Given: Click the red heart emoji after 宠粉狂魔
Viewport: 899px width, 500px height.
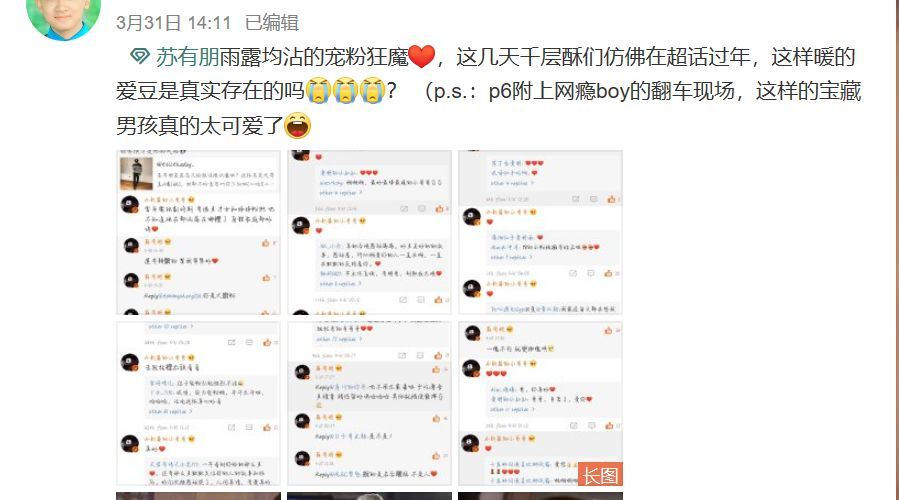Looking at the screenshot, I should (423, 57).
